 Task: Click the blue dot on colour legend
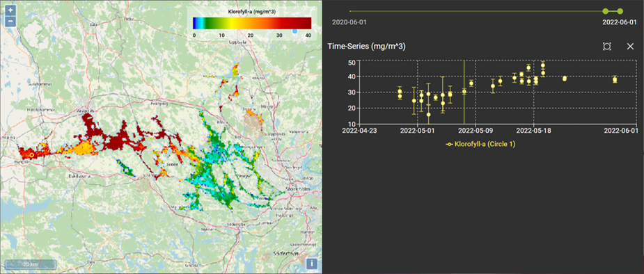(294, 31)
